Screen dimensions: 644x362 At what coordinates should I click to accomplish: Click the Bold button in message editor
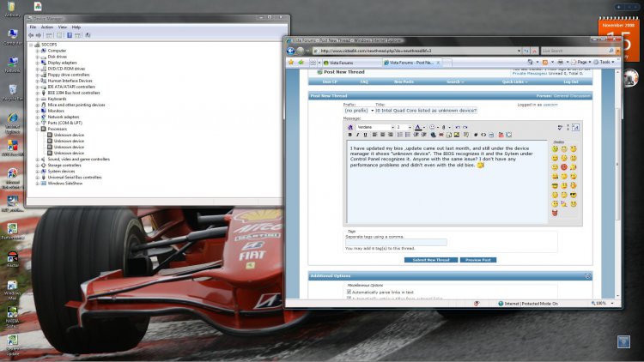350,135
